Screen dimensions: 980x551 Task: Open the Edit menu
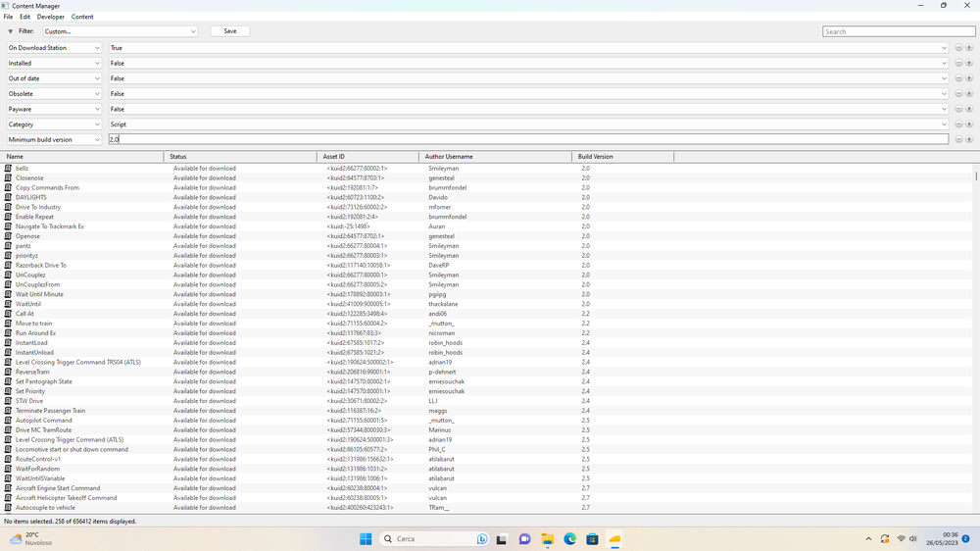point(25,17)
